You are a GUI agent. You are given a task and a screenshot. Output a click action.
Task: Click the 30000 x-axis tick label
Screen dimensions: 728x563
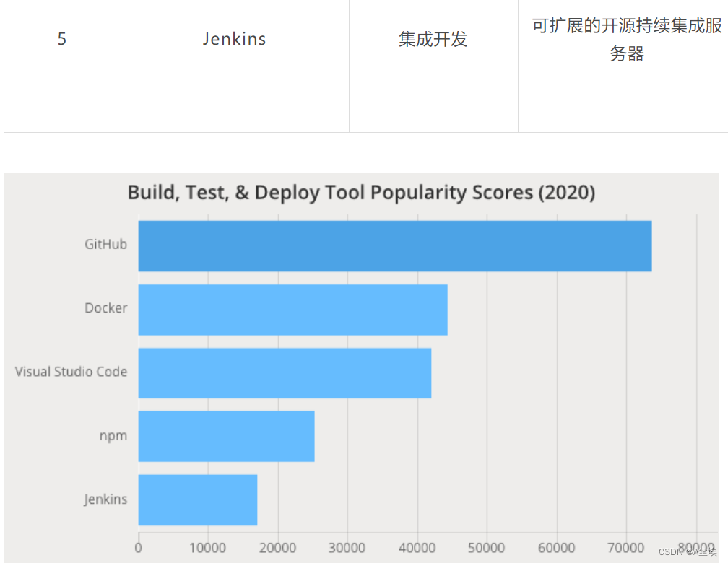coord(347,548)
